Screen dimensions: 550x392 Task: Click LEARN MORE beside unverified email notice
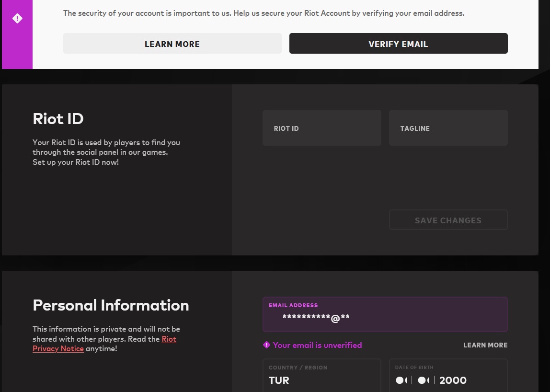point(485,345)
